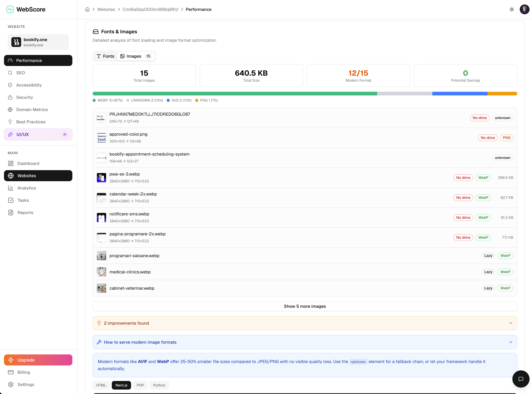This screenshot has height=394, width=532.
Task: Open profile menu via avatar
Action: tap(524, 9)
